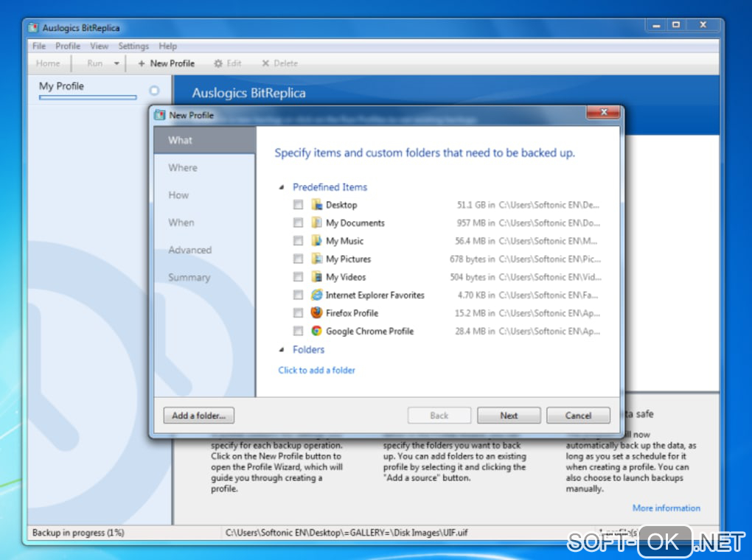This screenshot has height=560, width=752.
Task: Click the circle status icon beside My Profile
Action: [x=154, y=91]
